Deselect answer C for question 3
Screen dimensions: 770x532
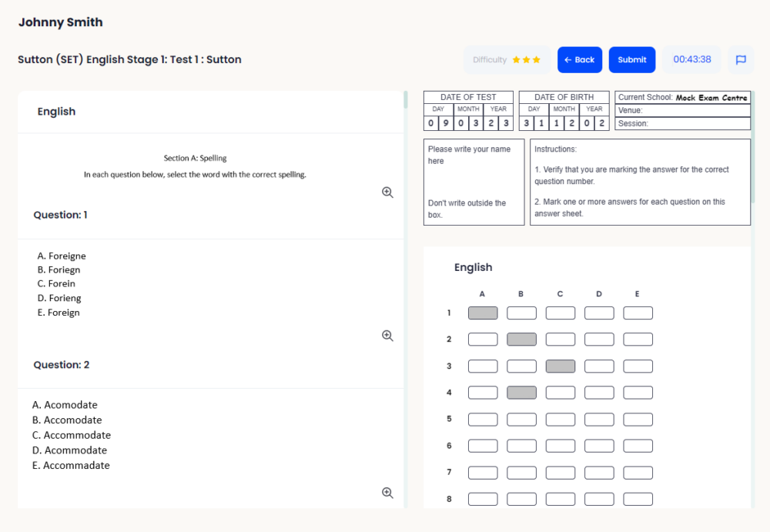(x=560, y=366)
